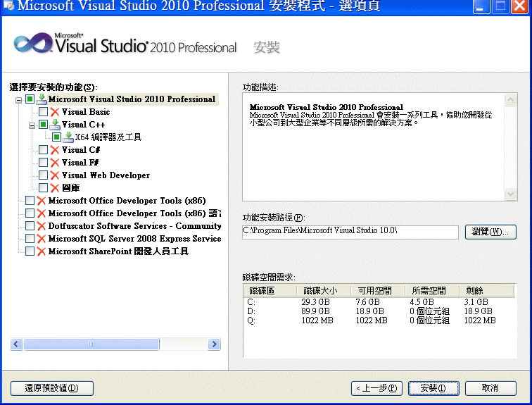Viewport: 532px width, 405px height.
Task: Check the Microsoft SQL Server 2008 Express Service checkbox
Action: [x=30, y=239]
